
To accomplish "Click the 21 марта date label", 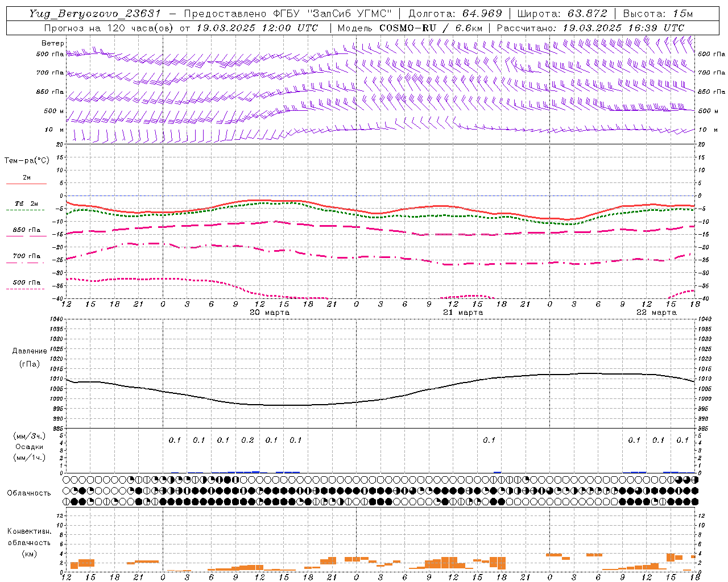I will pyautogui.click(x=463, y=313).
